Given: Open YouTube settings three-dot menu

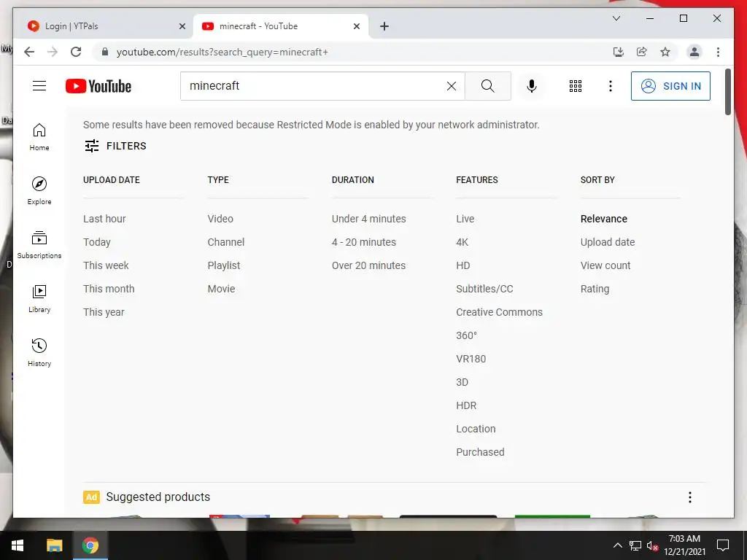Looking at the screenshot, I should click(611, 86).
